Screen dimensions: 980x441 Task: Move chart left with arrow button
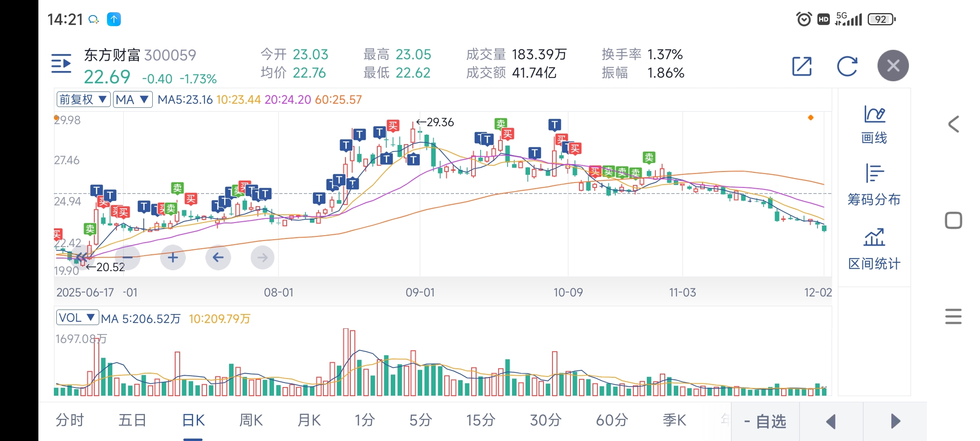tap(218, 257)
